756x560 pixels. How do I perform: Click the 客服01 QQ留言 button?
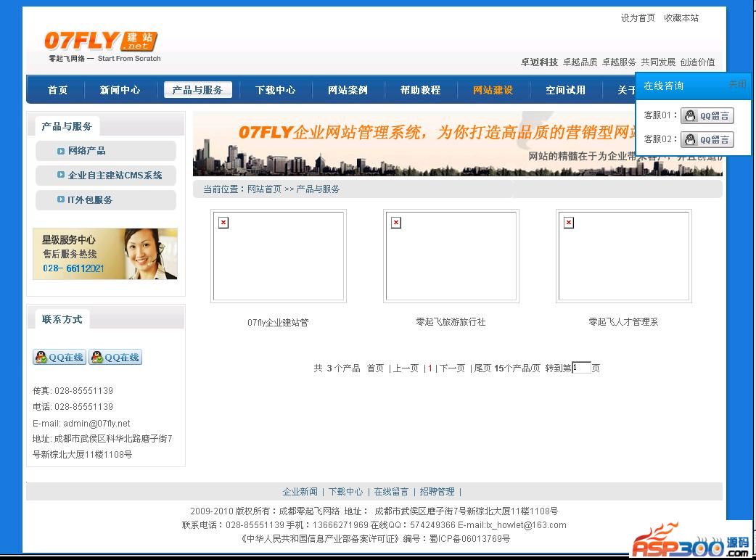(707, 115)
